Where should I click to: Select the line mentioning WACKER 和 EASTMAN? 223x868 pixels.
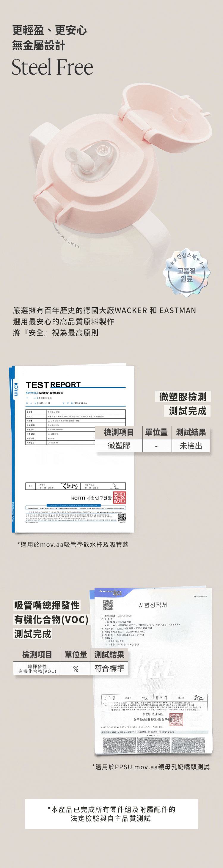click(104, 310)
